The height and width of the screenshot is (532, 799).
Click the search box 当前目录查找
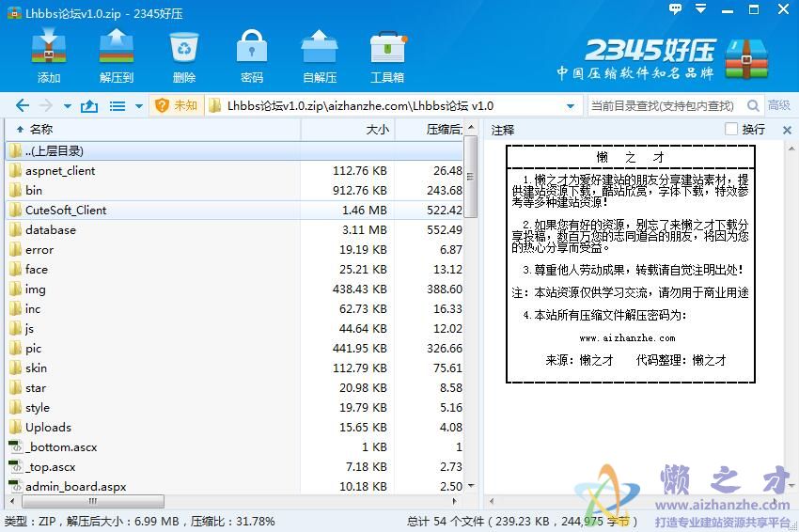click(x=665, y=105)
